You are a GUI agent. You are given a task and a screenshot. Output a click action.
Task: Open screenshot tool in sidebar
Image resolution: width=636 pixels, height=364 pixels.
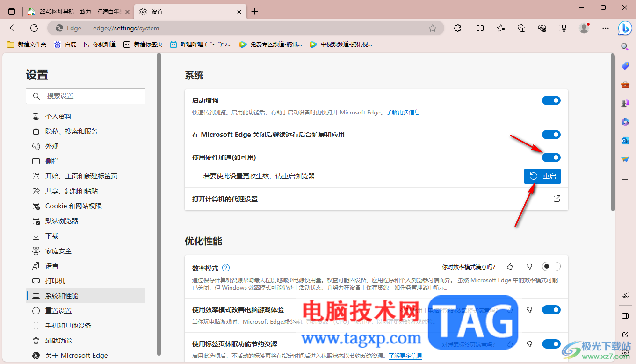coord(625,295)
